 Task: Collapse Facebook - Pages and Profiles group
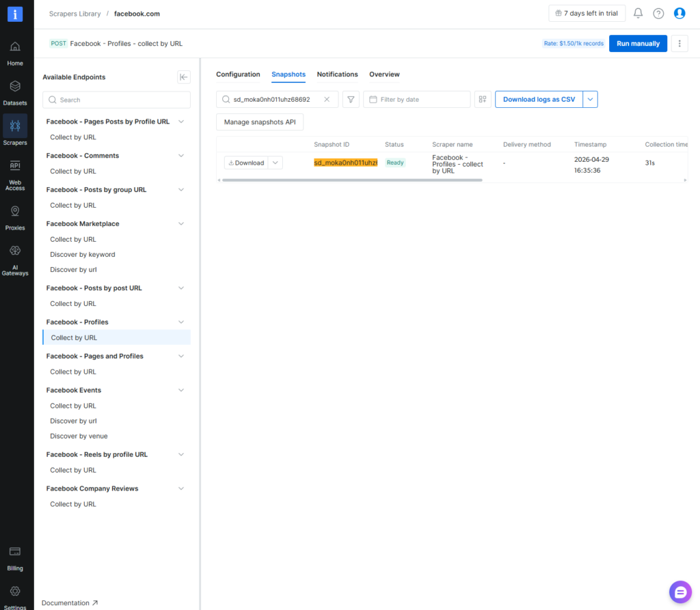181,356
